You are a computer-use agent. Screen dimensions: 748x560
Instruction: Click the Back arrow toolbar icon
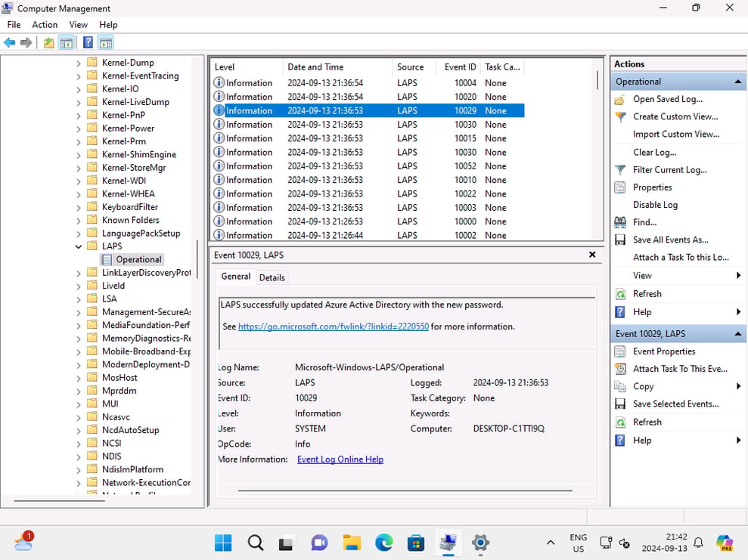[9, 43]
